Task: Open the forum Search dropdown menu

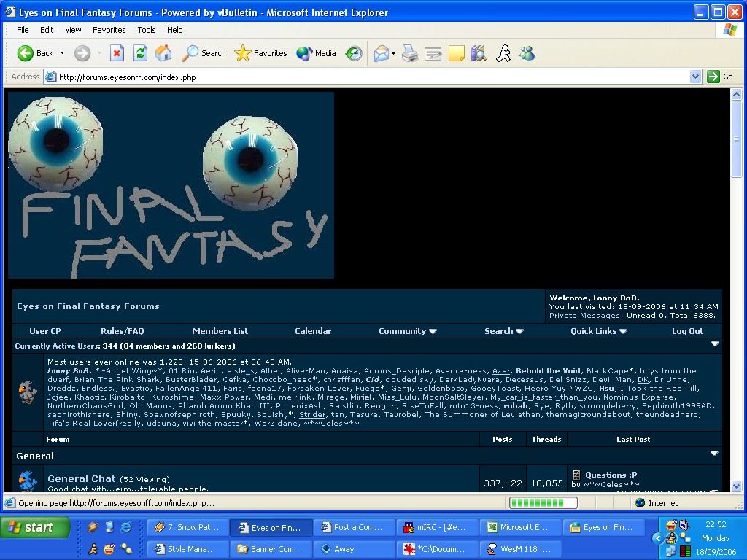Action: point(503,331)
